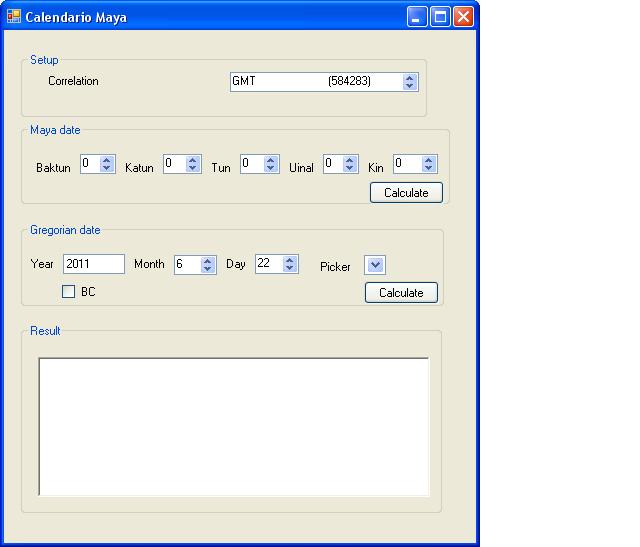Click Calculate in the Gregorian date group
Viewport: 640px width, 547px height.
(x=401, y=293)
